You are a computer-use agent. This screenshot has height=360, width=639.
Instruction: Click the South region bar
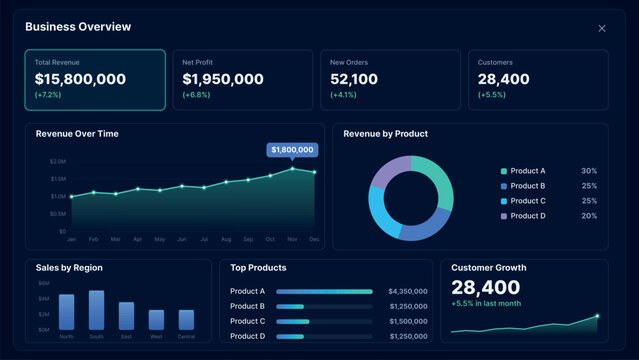coord(97,310)
